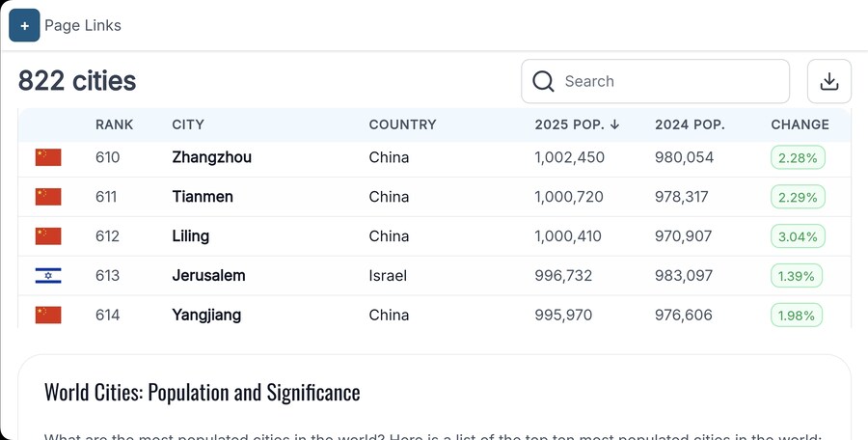Image resolution: width=868 pixels, height=440 pixels.
Task: Click the Page Links label
Action: [83, 25]
